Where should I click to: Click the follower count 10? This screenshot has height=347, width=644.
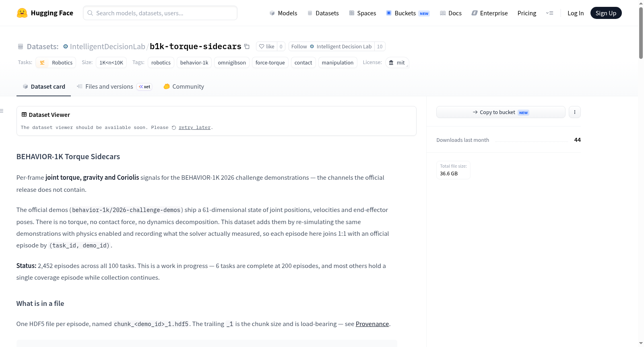380,46
